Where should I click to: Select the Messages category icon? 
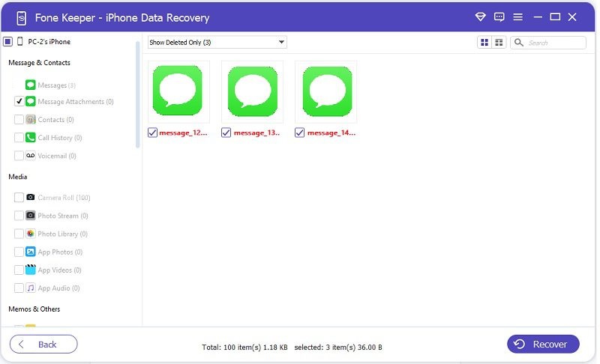point(31,85)
